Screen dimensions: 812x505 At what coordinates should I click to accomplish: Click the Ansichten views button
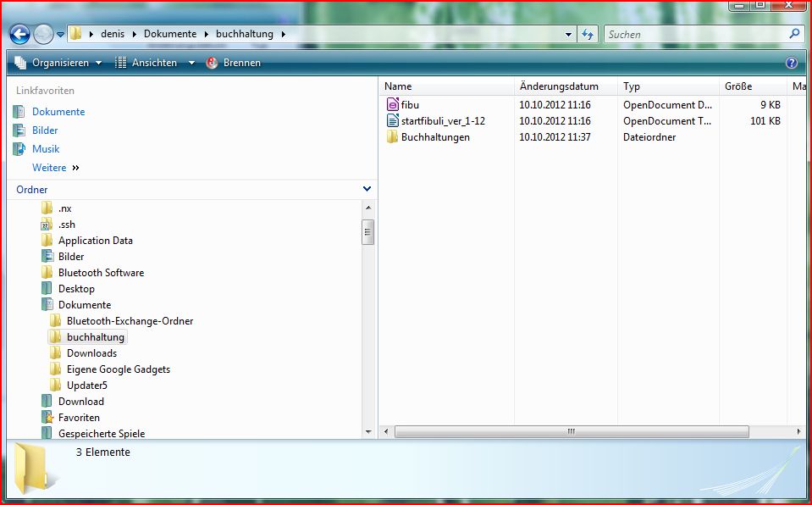pos(146,63)
